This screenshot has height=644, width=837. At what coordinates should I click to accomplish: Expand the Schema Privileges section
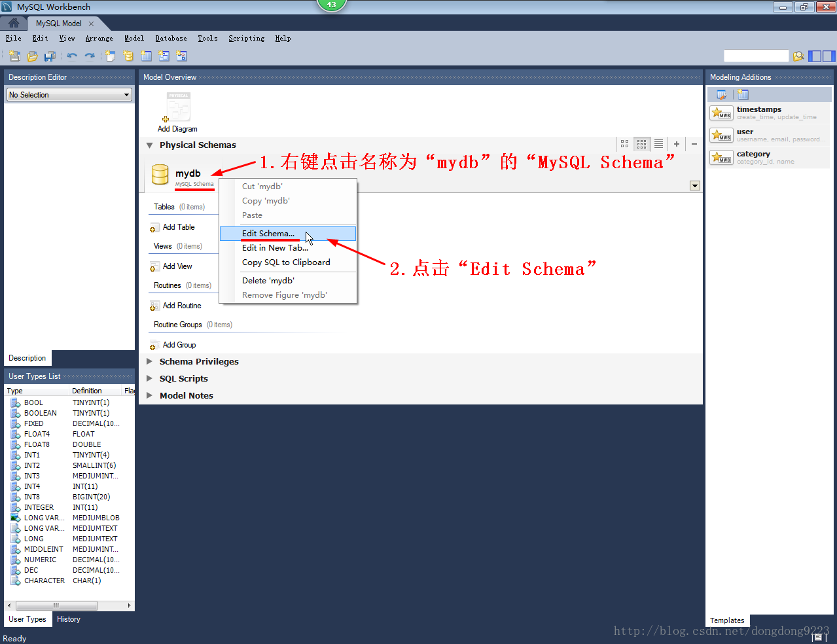click(x=149, y=361)
